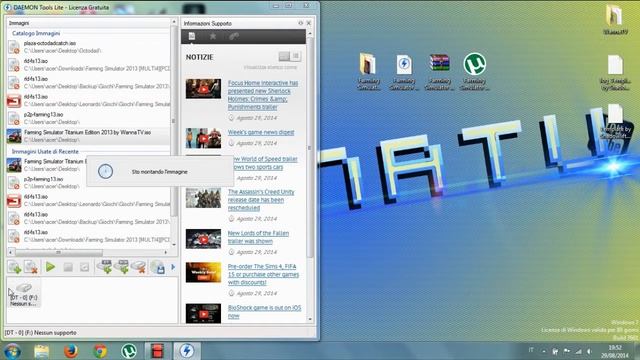640x360 pixels.
Task: Select the DT-0 (F:) virtual drive
Action: click(x=24, y=294)
